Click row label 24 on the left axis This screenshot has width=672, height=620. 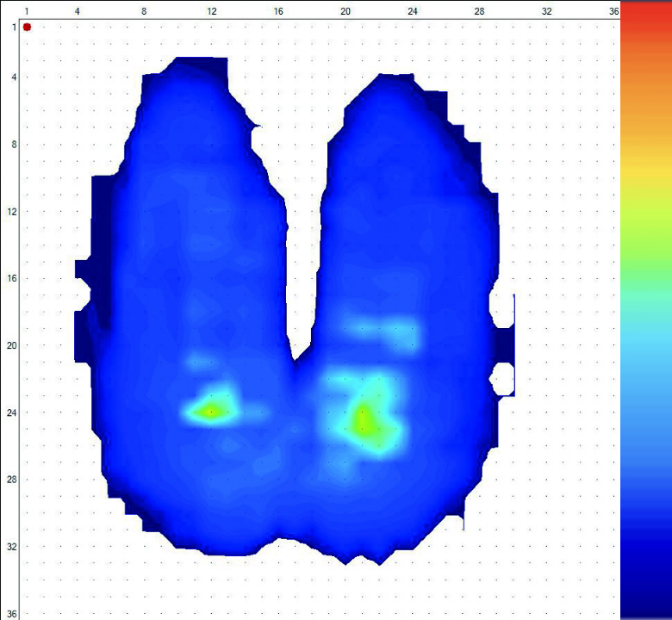[11, 412]
